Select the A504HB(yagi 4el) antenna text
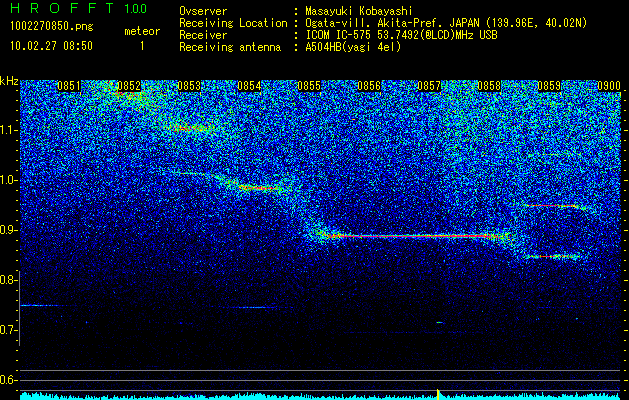629x400 pixels. tap(353, 47)
